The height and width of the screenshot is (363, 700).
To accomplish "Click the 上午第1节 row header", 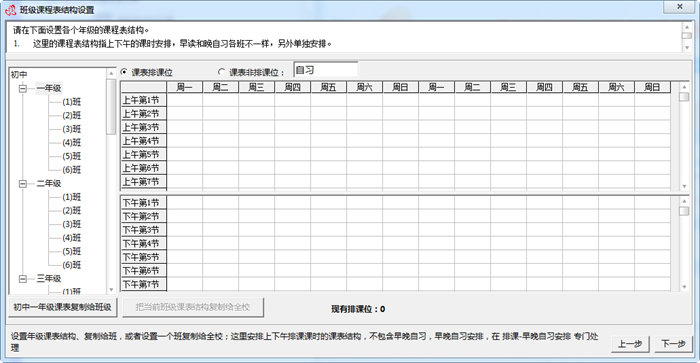I will tap(143, 100).
